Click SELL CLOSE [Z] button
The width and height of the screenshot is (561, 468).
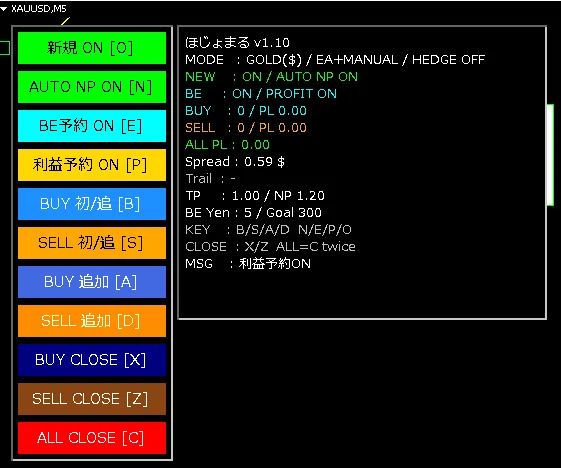pyautogui.click(x=92, y=399)
